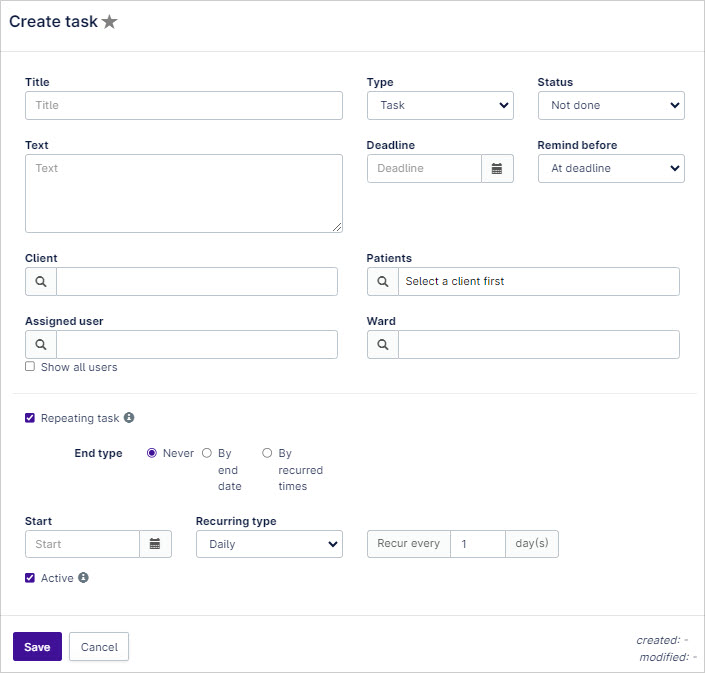Click the Repeating task label text
This screenshot has height=673, width=705.
(x=80, y=418)
